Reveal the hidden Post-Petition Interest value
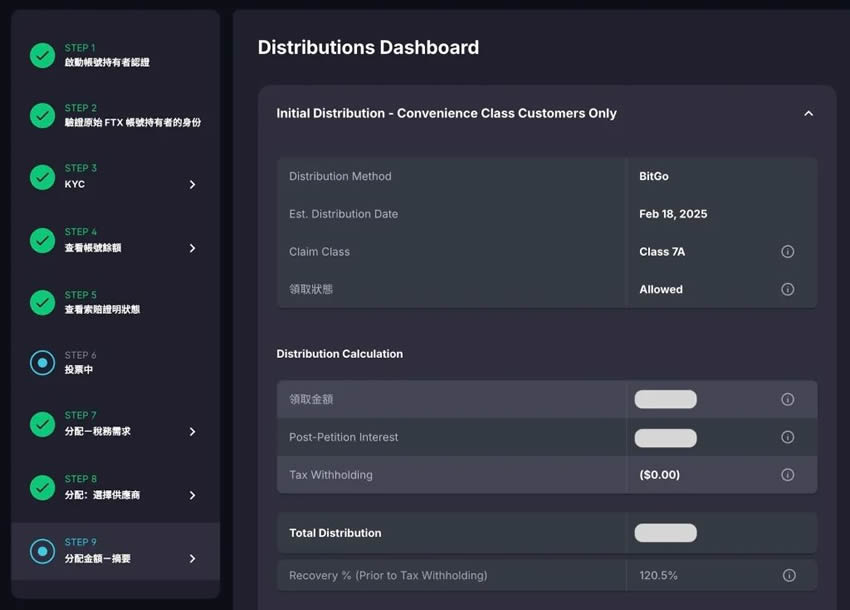850x610 pixels. tap(665, 437)
